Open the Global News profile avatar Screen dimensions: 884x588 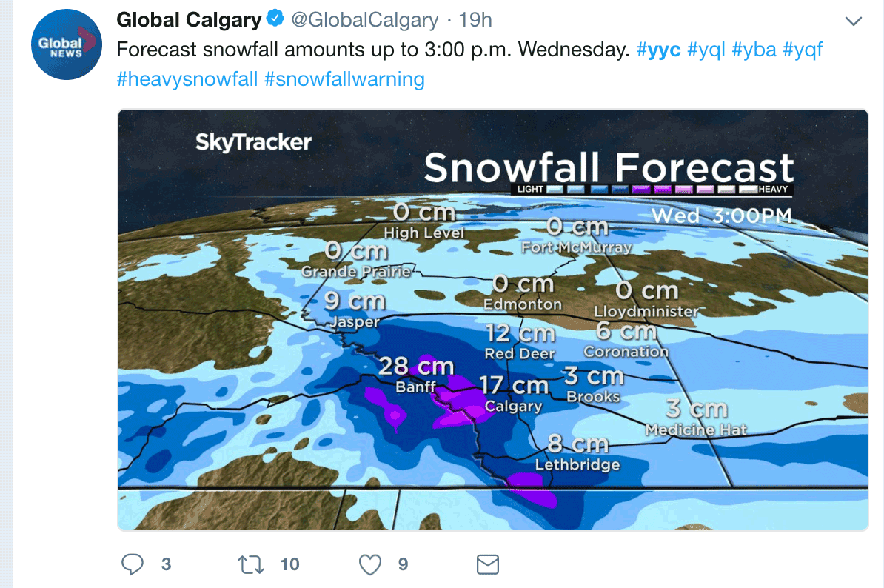point(67,44)
